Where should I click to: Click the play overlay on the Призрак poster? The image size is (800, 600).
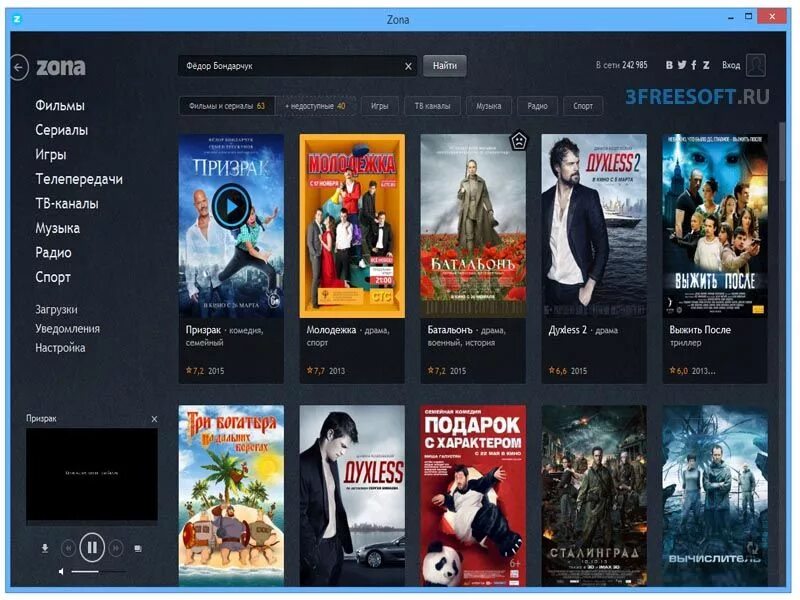[x=231, y=207]
